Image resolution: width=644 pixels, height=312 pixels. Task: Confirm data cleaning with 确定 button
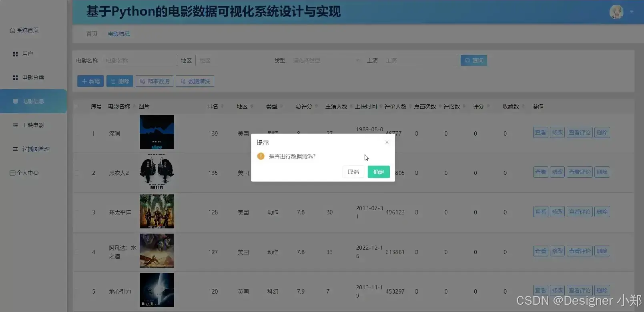coord(379,172)
